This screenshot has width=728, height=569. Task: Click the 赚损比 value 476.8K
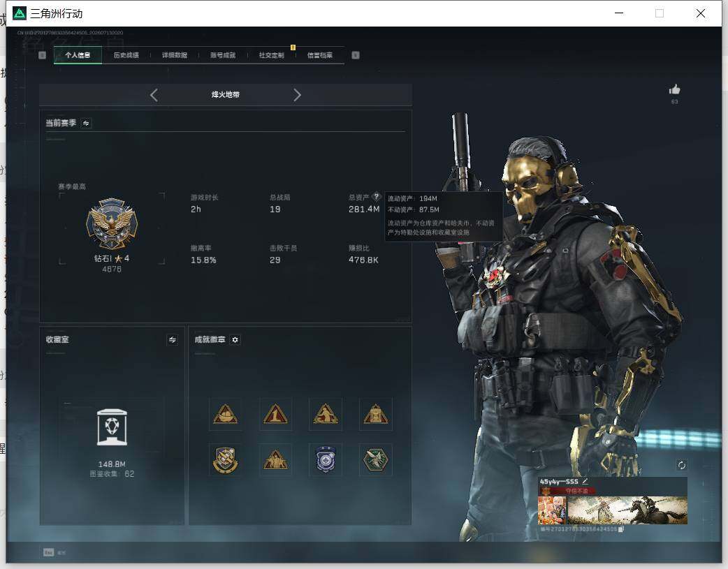363,260
